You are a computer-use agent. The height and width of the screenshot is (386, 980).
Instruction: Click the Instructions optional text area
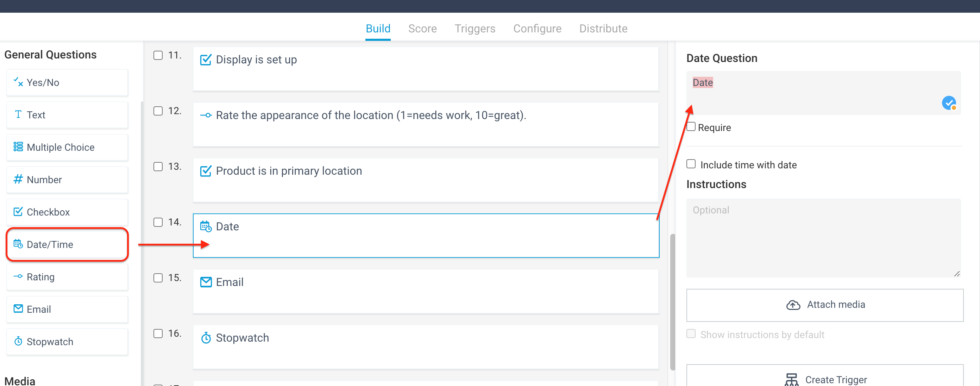[x=823, y=238]
